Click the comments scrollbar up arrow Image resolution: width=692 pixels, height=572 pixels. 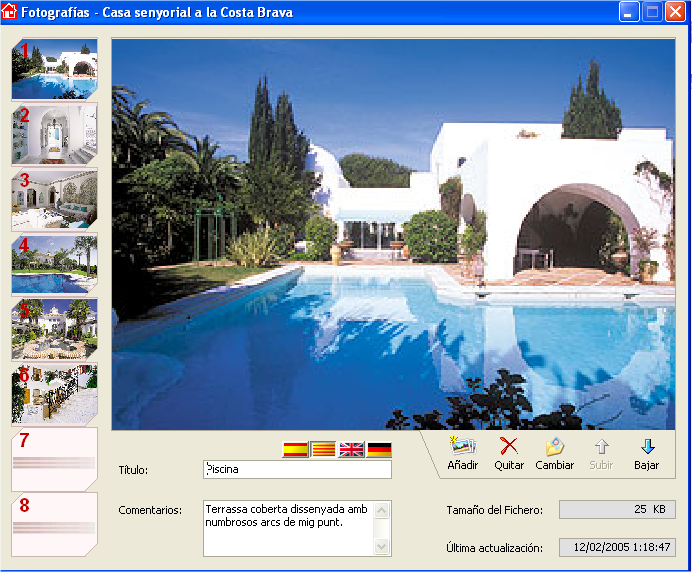click(381, 510)
